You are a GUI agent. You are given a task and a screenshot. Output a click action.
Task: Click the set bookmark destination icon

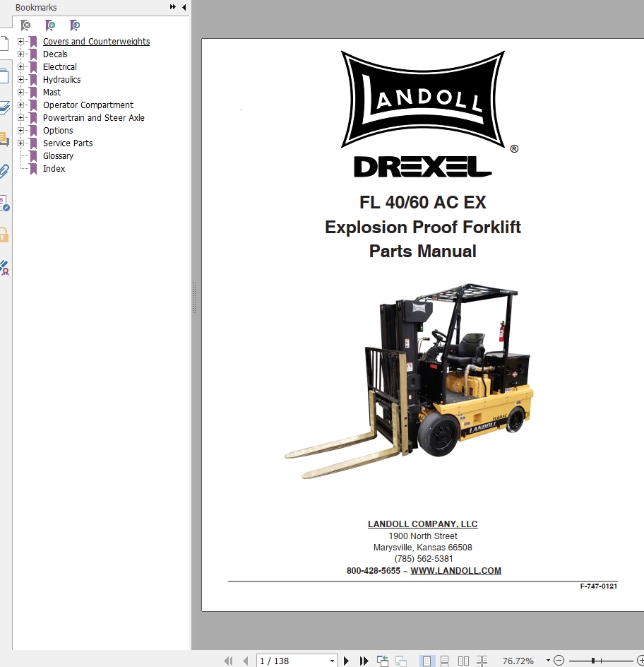[x=75, y=25]
